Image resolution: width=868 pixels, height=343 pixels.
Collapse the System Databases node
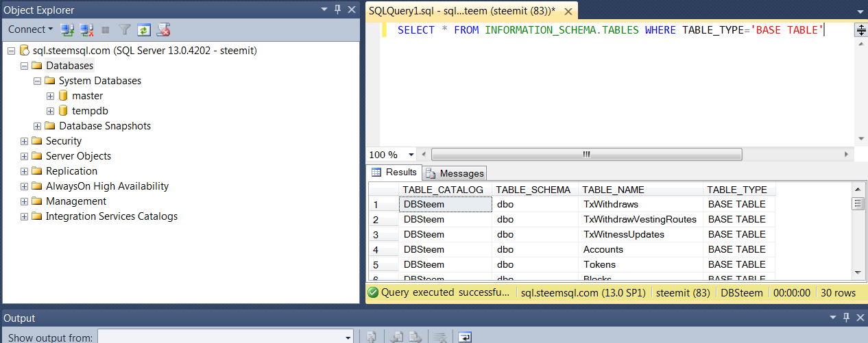pyautogui.click(x=38, y=81)
